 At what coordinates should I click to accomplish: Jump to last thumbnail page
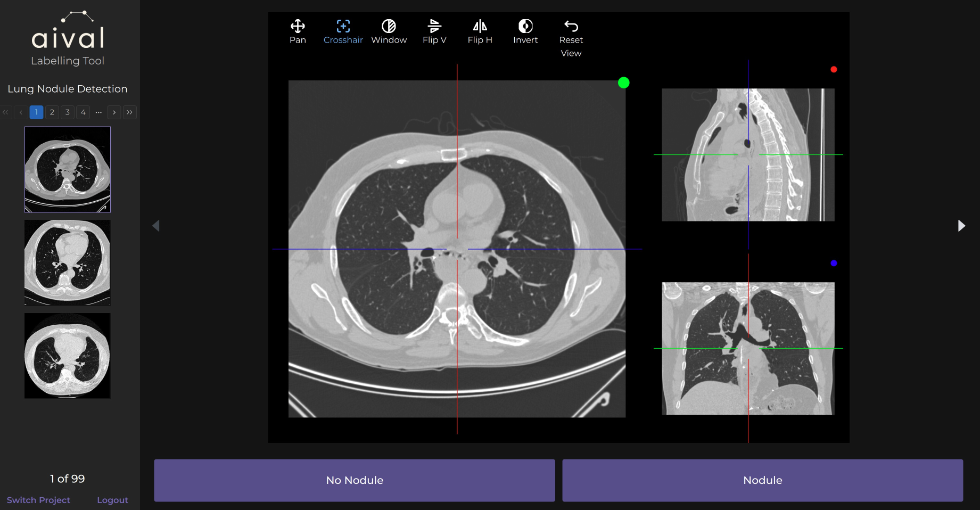(x=129, y=112)
